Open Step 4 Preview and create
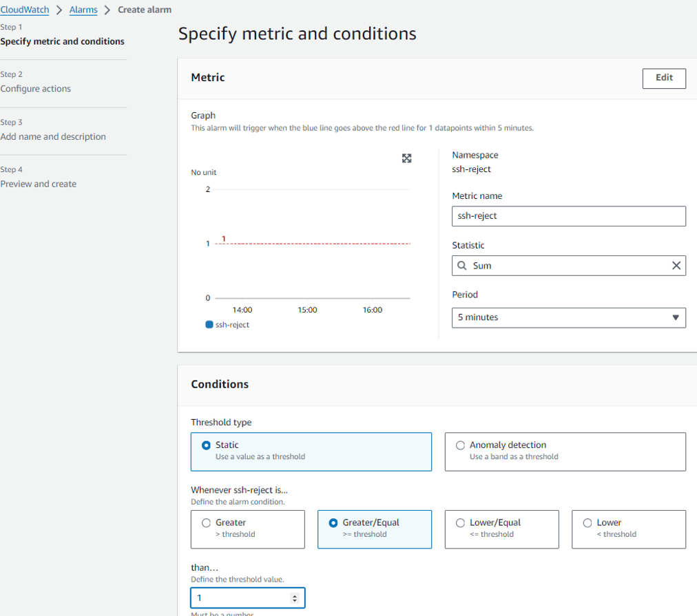697x616 pixels. 39,184
